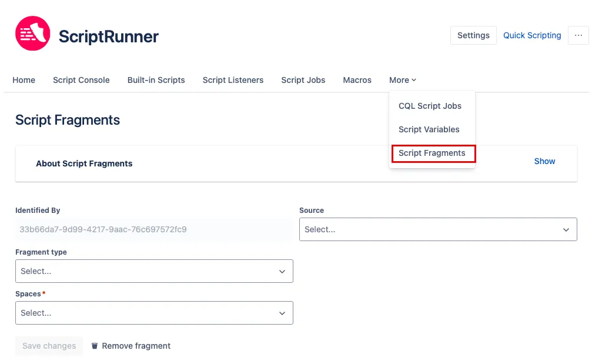
Task: Click Remove fragment
Action: [x=136, y=346]
